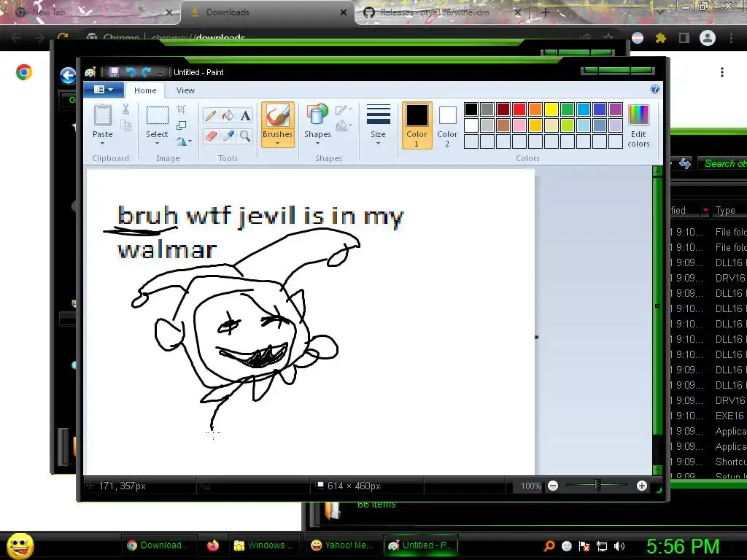Click the Copy icon in Clipboard group
Viewport: 747px width, 560px height.
125,125
